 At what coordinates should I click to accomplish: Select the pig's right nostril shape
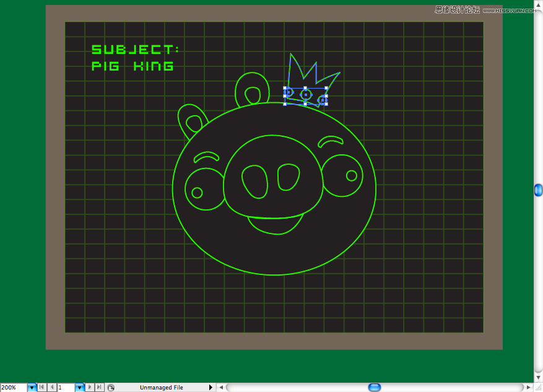[288, 177]
